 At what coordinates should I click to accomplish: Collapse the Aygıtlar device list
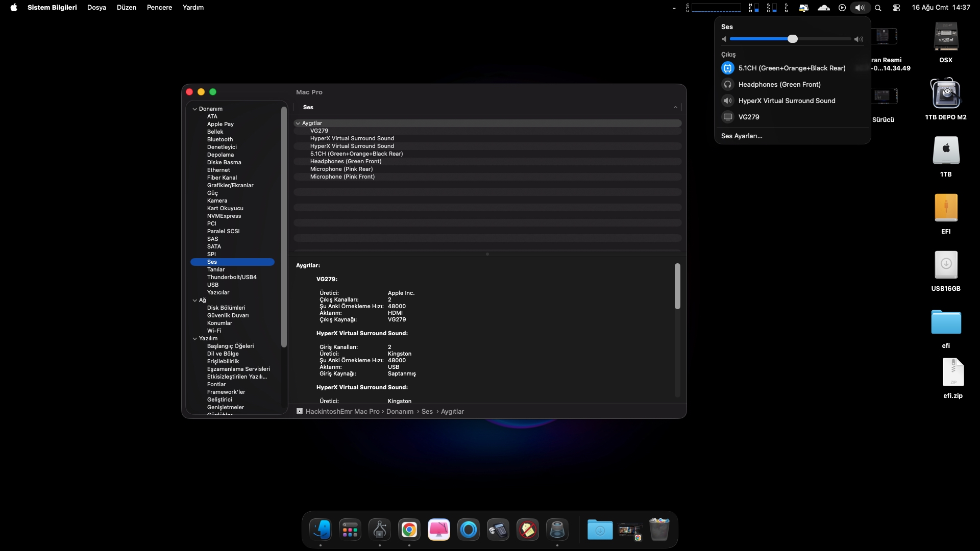298,123
